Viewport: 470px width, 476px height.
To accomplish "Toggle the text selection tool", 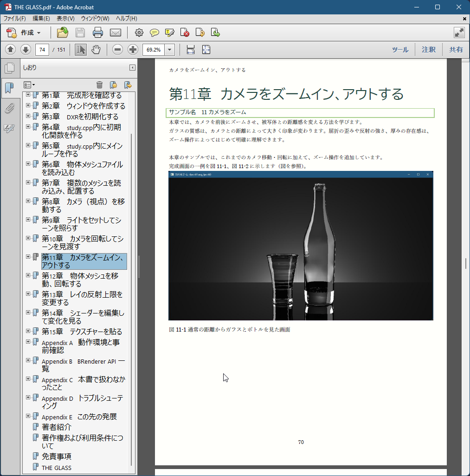I will (x=81, y=50).
